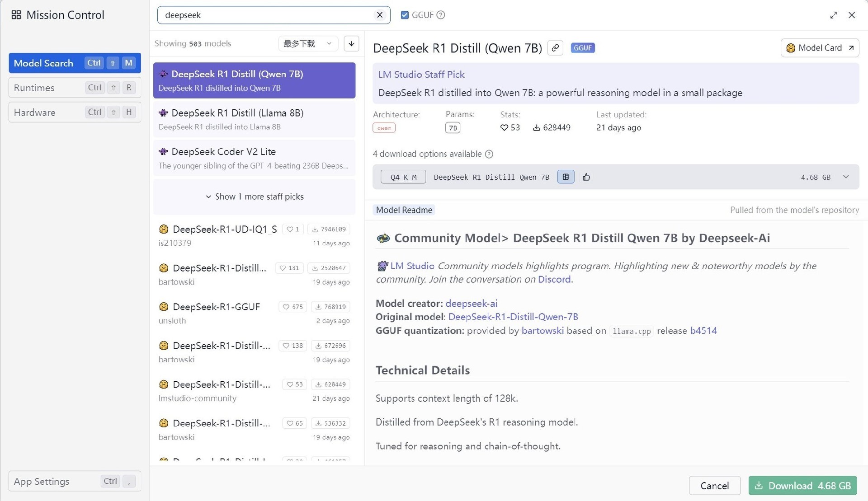Click the likes badge showing 181
Screen dimensions: 868x501
click(x=289, y=268)
